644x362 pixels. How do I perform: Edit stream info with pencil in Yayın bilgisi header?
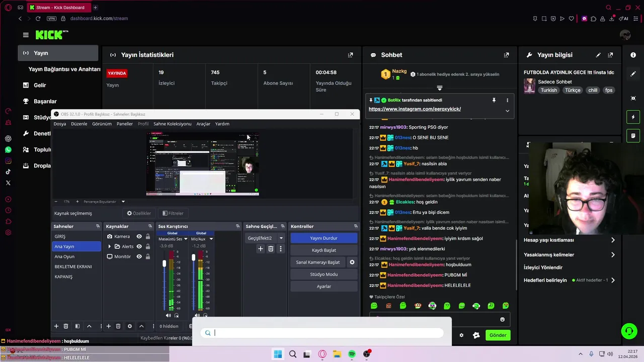click(x=598, y=55)
